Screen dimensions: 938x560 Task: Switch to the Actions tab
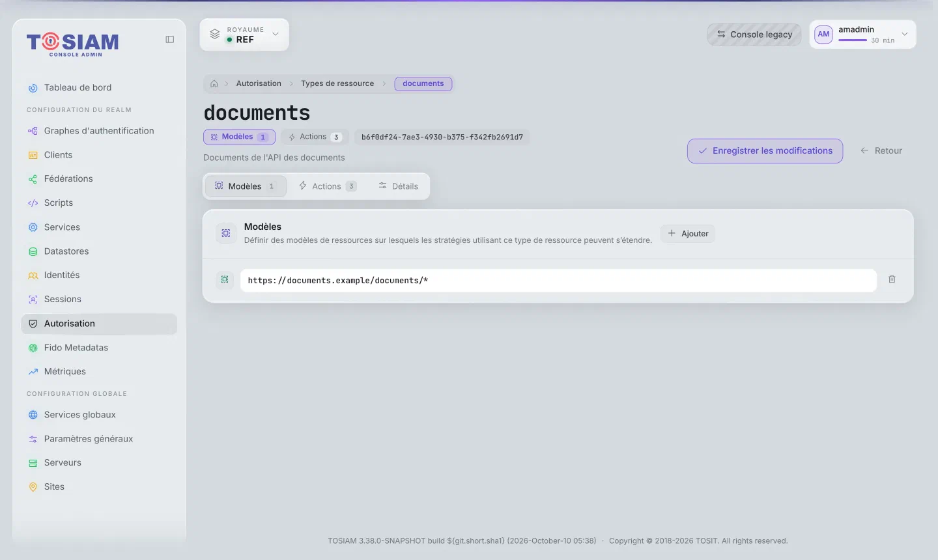tap(327, 186)
